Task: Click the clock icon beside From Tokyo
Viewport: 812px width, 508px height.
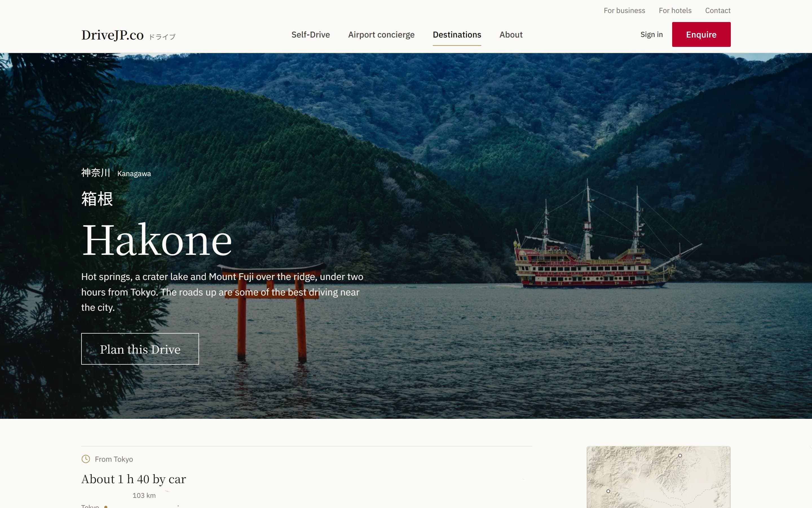Action: click(x=85, y=459)
